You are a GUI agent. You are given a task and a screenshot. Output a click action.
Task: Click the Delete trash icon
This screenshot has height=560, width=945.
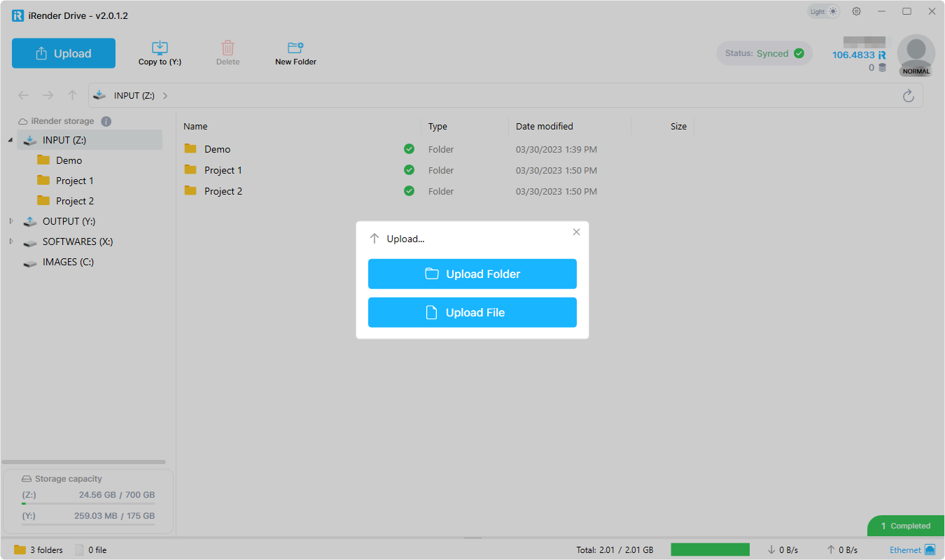pos(227,48)
